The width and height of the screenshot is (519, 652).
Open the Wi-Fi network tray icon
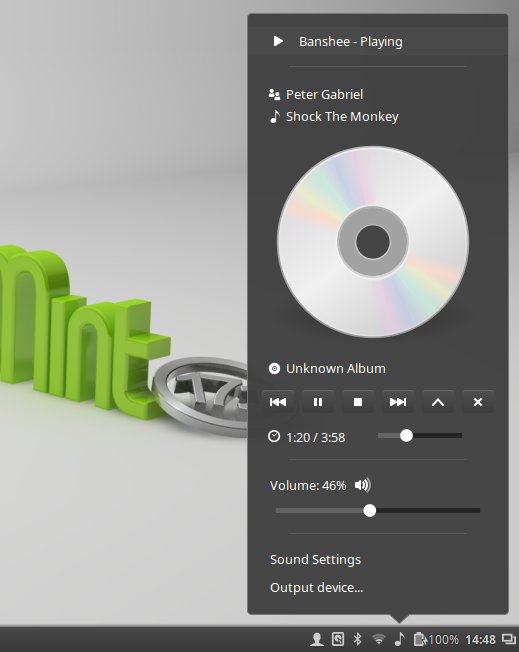[378, 639]
